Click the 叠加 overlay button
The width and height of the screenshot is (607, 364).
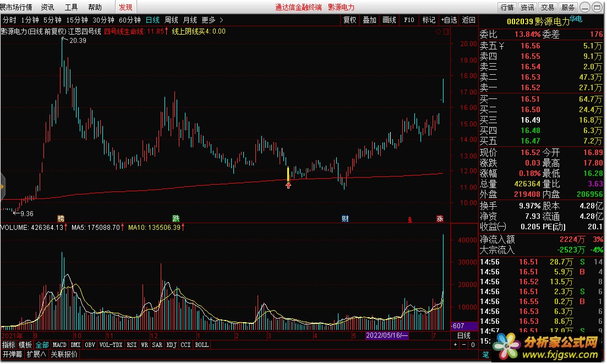tap(369, 20)
